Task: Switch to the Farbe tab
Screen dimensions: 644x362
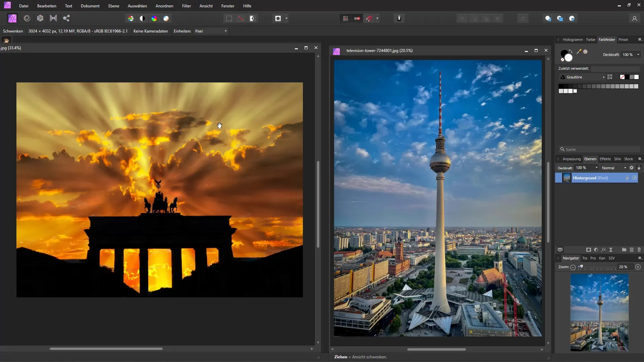Action: pos(591,40)
